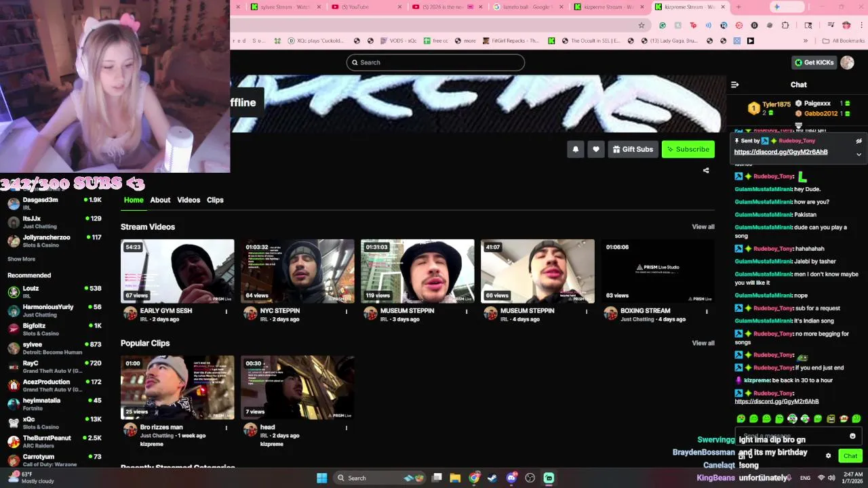Open options menu for EARLY GYM SESH video

(226, 311)
